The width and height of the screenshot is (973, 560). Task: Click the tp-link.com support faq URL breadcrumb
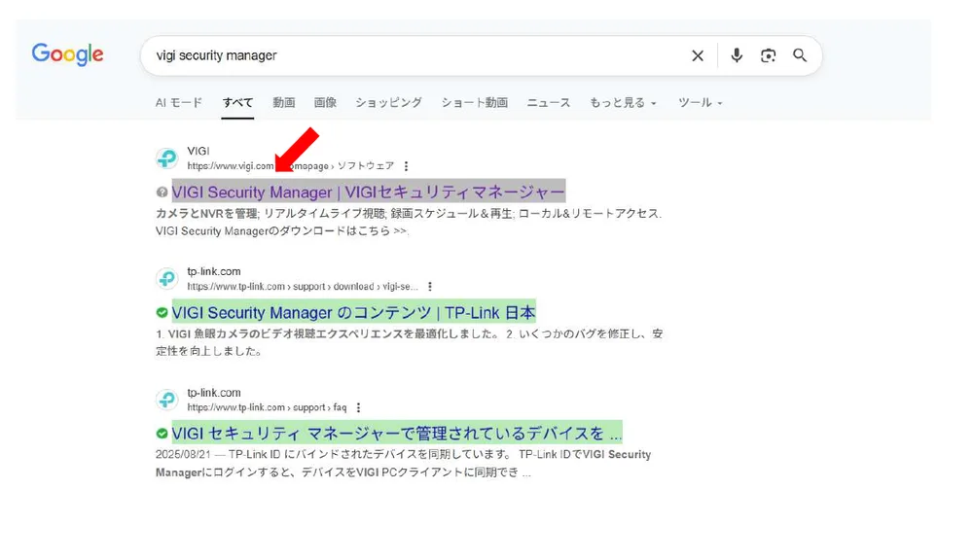point(267,407)
